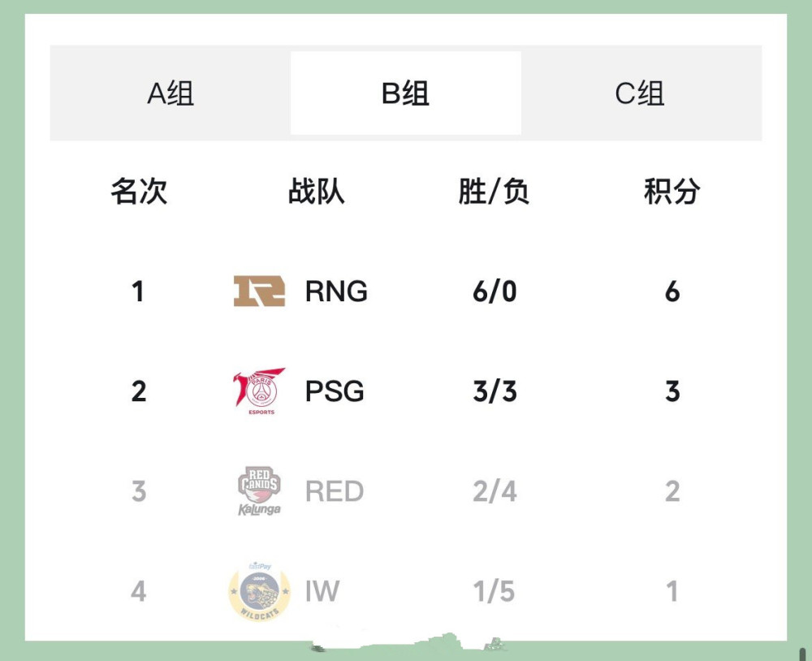Click the rank 1 number
812x661 pixels.
coord(138,291)
